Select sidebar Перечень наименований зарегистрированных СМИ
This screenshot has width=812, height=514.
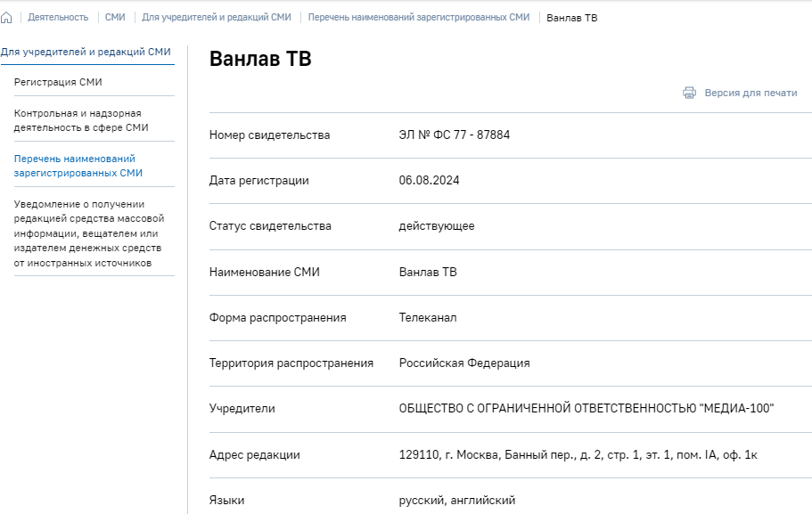[78, 166]
